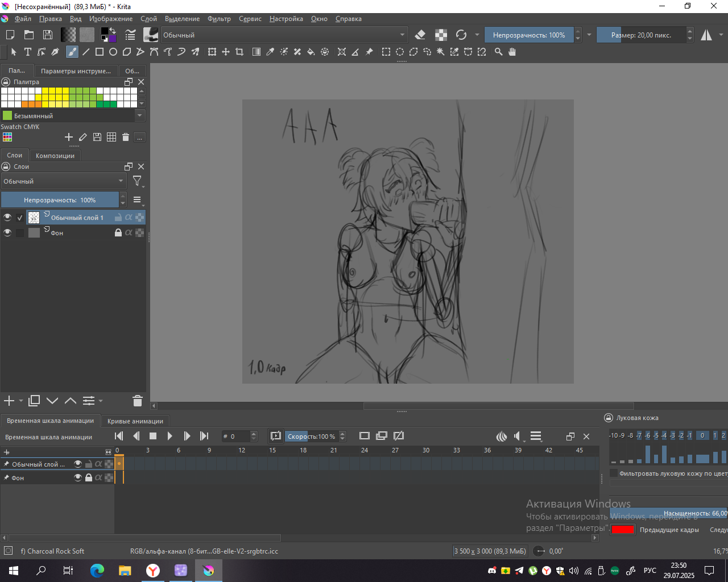Toggle eraser mode in top toolbar
Screen dimensions: 728x582
click(x=420, y=35)
